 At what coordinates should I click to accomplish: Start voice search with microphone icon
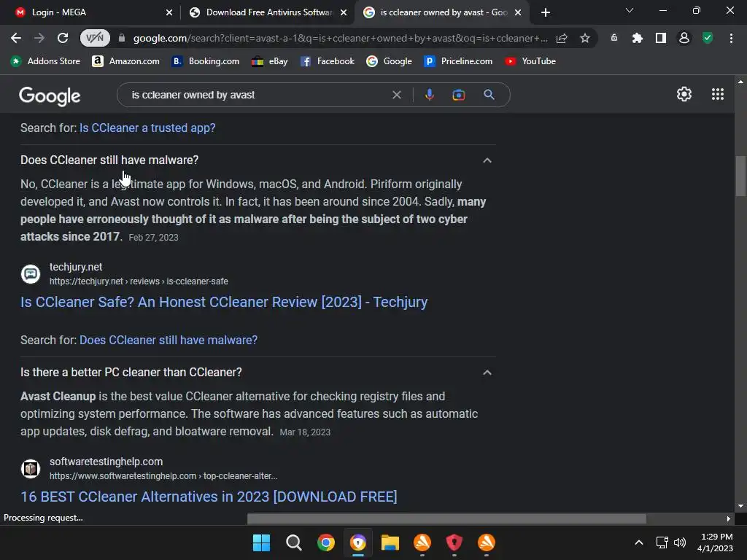pos(429,95)
